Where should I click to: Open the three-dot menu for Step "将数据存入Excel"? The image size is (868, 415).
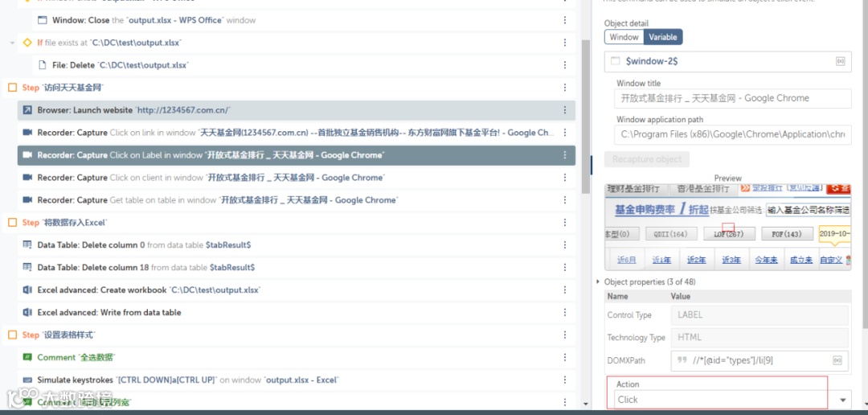[x=565, y=222]
